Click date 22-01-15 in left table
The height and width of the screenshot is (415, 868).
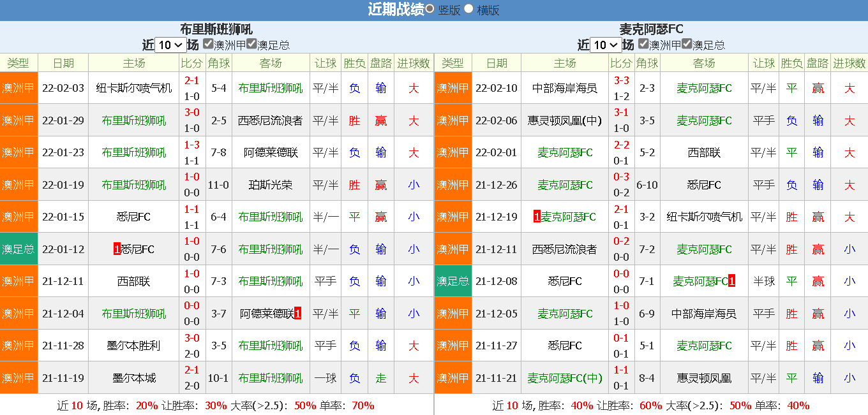click(63, 217)
